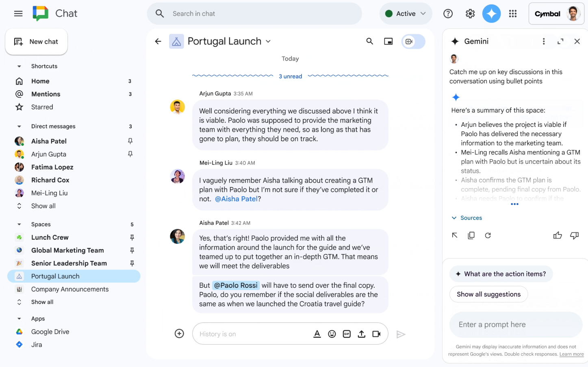588x367 pixels.
Task: Unpin the Lunch Crew space
Action: tap(132, 237)
